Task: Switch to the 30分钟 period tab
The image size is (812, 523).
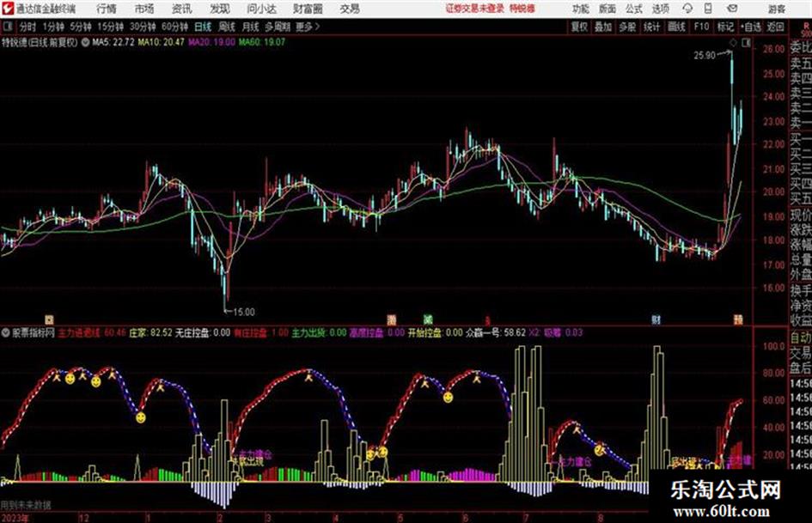Action: pyautogui.click(x=143, y=27)
